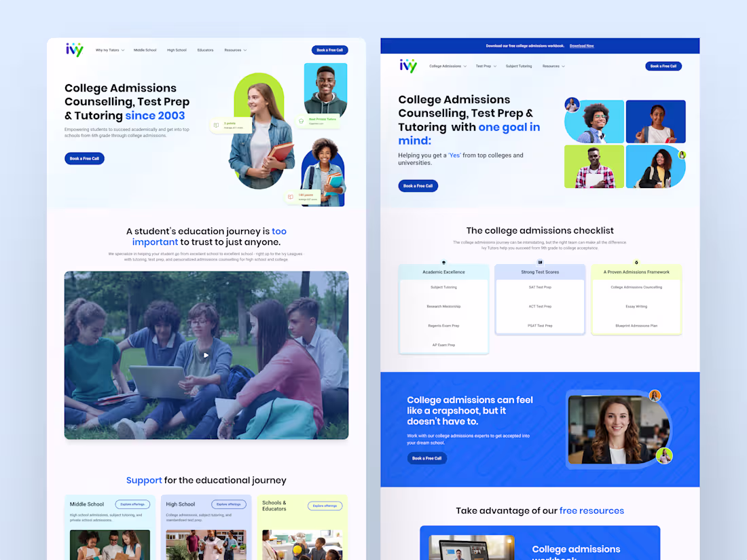Click the Schools & Educators card thumbnail image
This screenshot has height=560, width=747.
pos(302,545)
